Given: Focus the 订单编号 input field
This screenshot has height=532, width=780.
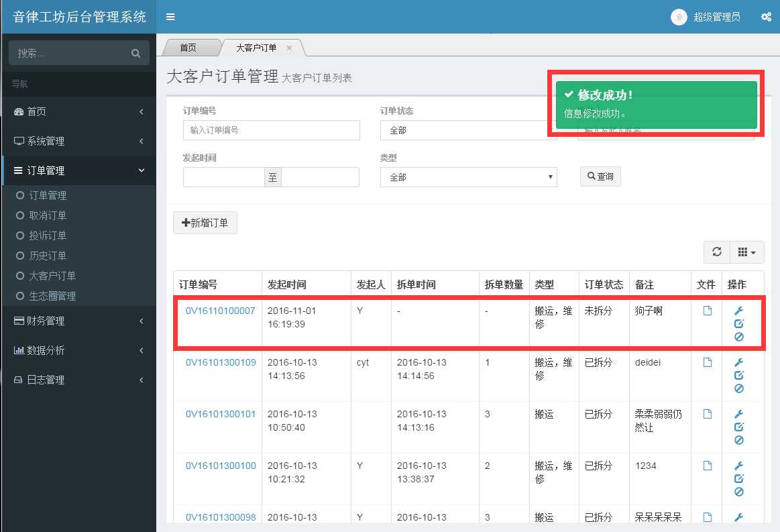Looking at the screenshot, I should click(272, 130).
